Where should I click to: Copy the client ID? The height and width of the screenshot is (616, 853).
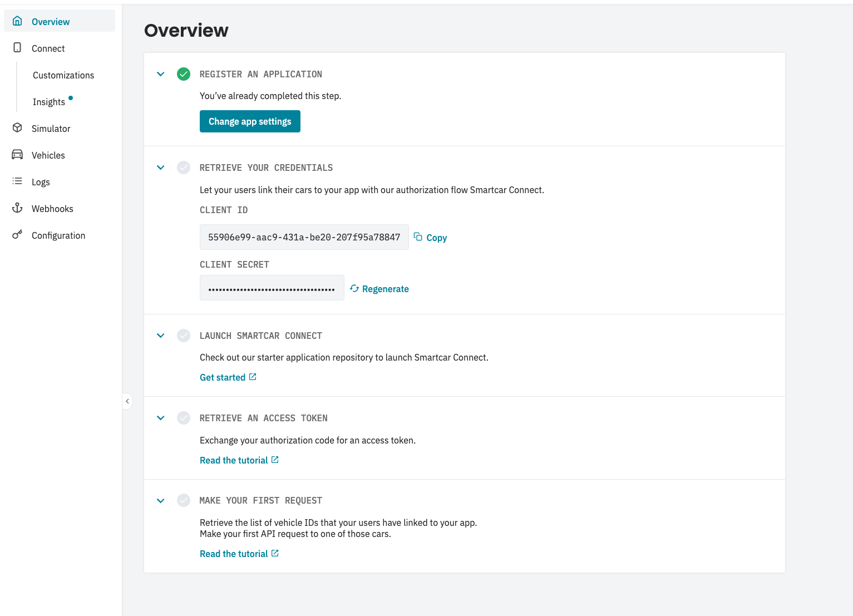tap(431, 238)
